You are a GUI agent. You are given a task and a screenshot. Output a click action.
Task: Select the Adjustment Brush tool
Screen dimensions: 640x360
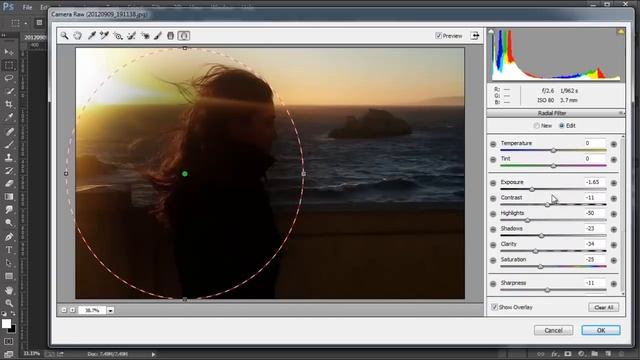[158, 36]
